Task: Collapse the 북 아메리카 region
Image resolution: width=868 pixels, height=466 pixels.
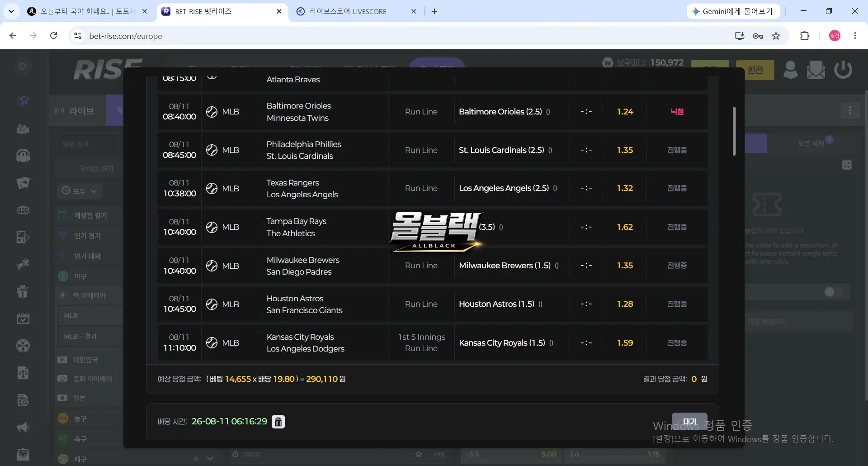Action: 90,295
